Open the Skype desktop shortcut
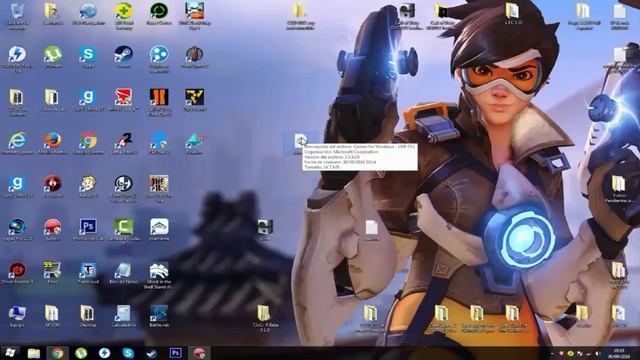The image size is (640, 360). tap(88, 57)
